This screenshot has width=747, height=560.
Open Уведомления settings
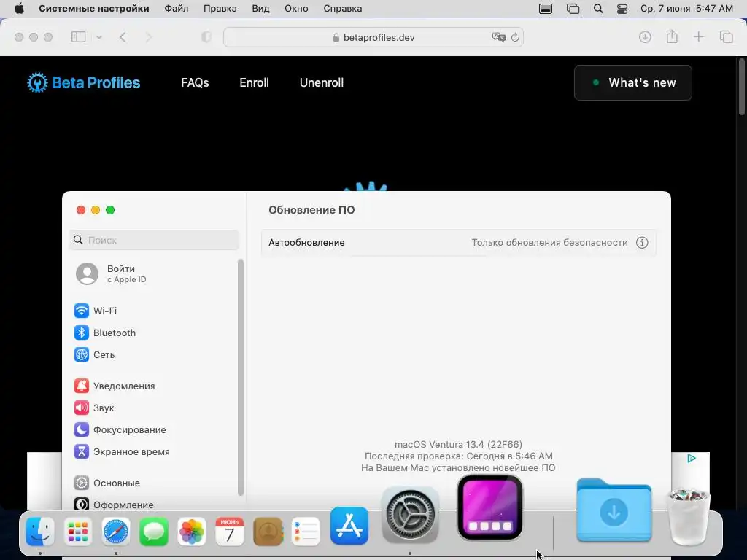point(115,386)
